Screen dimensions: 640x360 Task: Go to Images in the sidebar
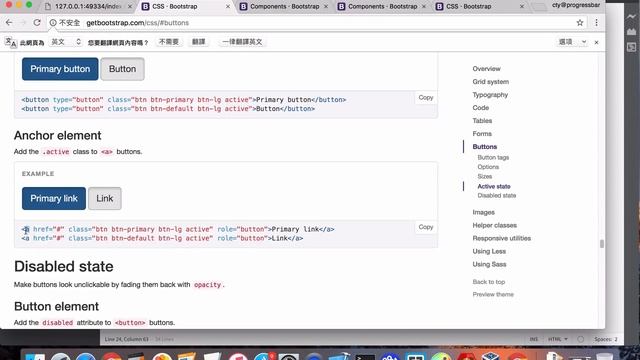point(483,212)
